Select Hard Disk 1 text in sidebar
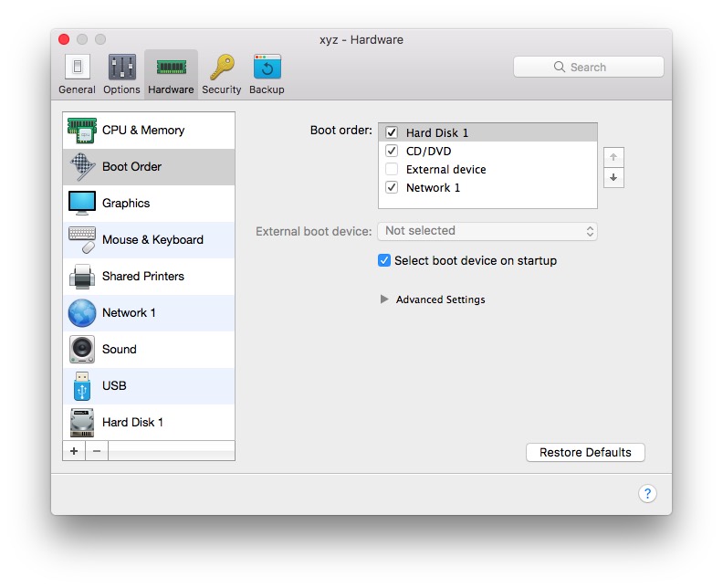723x588 pixels. click(x=132, y=423)
